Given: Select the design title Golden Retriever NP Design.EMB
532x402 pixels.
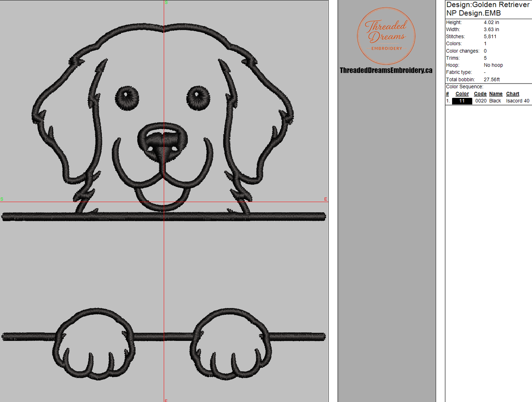Looking at the screenshot, I should pos(488,9).
